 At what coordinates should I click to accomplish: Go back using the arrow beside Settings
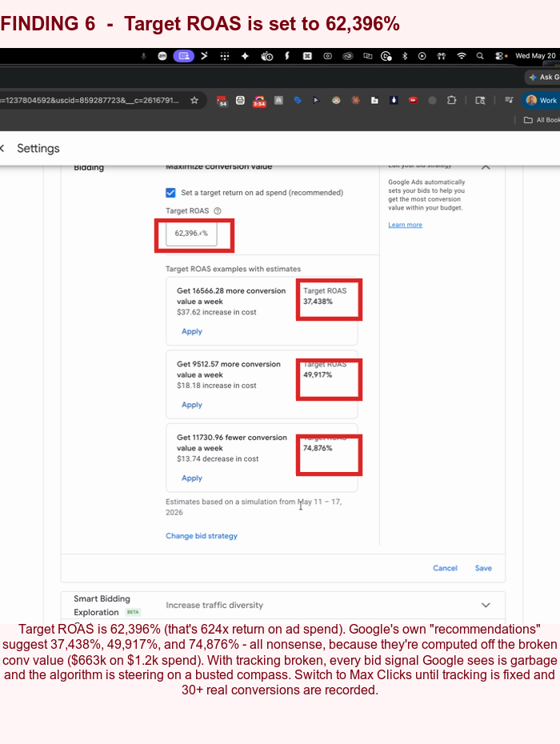coord(2,149)
